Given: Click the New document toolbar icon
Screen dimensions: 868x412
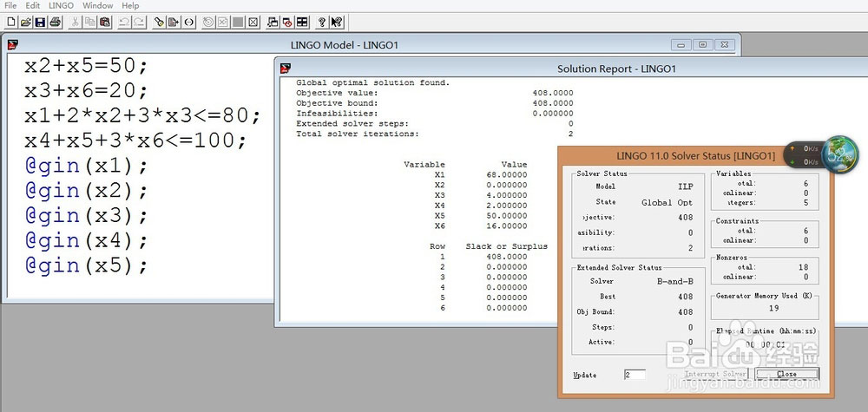Looking at the screenshot, I should (x=11, y=23).
